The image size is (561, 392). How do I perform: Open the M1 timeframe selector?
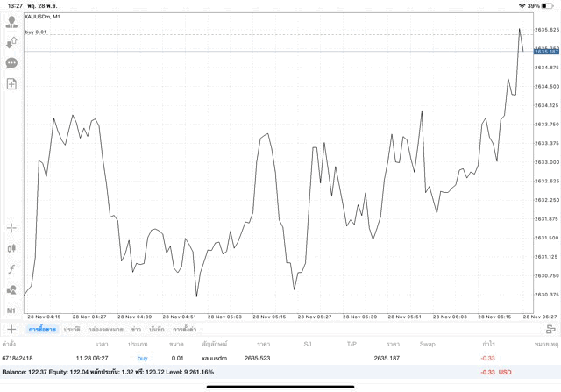tap(12, 310)
